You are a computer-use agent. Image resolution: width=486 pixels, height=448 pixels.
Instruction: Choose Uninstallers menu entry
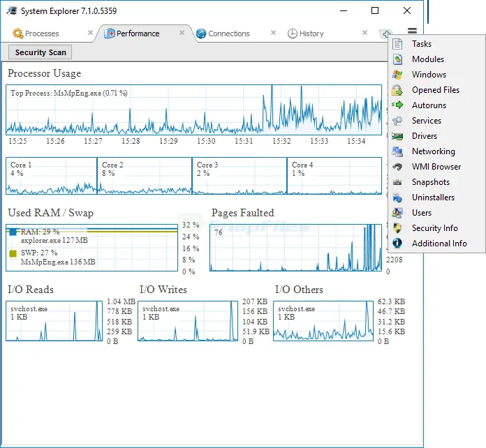click(x=436, y=197)
